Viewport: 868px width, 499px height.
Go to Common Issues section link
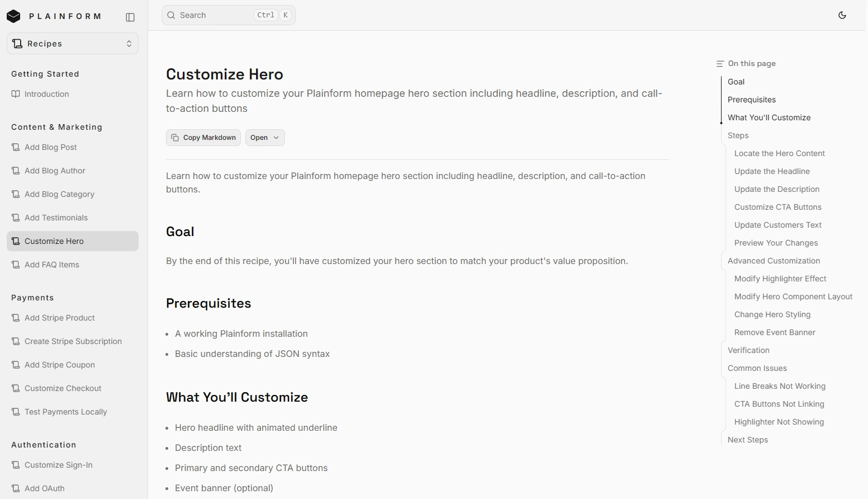click(757, 368)
